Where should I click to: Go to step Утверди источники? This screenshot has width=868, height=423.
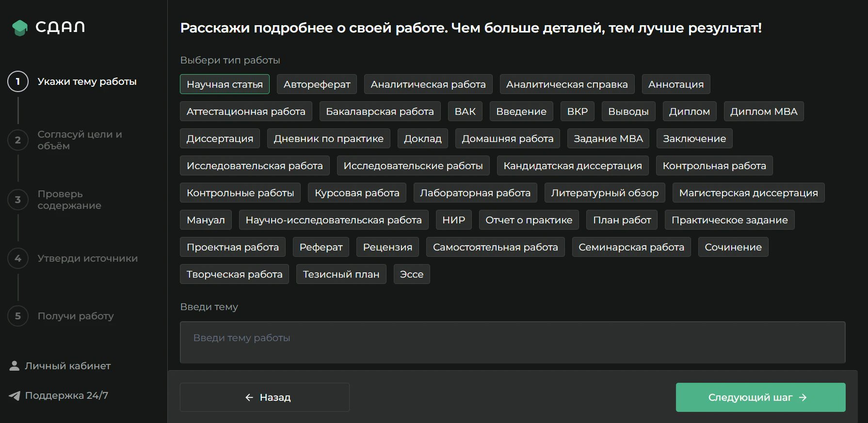tap(88, 258)
